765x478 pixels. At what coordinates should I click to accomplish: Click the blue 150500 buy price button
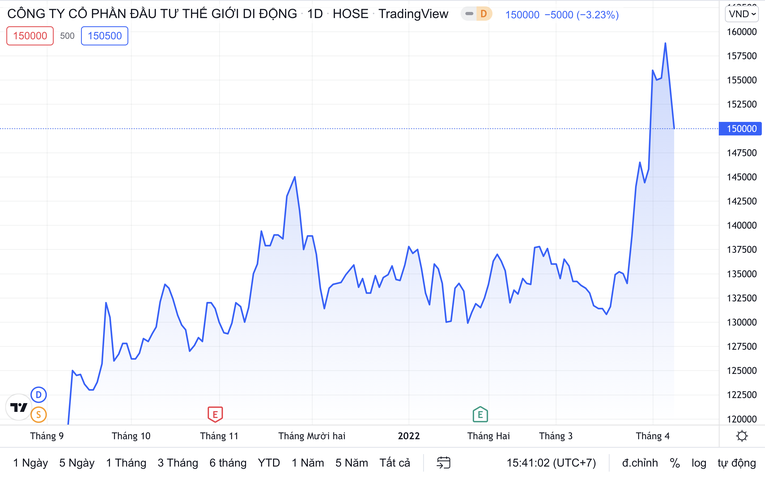tap(105, 36)
